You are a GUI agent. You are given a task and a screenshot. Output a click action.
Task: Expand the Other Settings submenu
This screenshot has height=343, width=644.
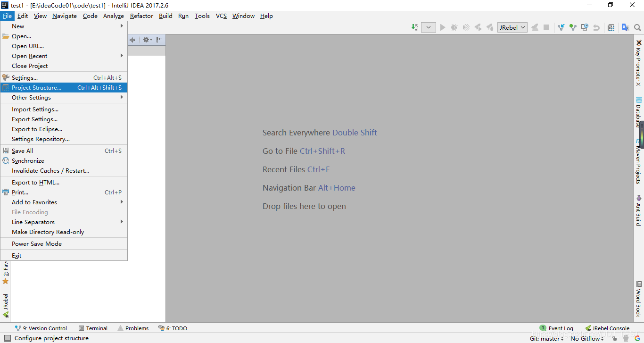coord(64,98)
